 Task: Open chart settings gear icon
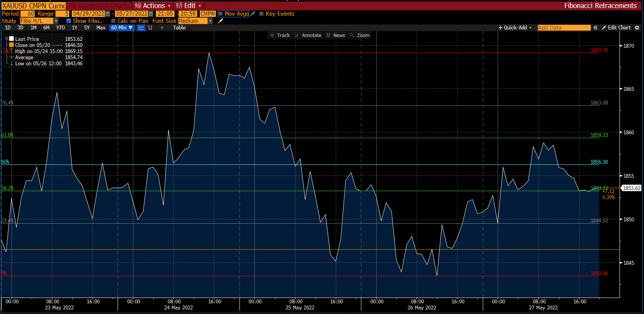click(x=637, y=28)
